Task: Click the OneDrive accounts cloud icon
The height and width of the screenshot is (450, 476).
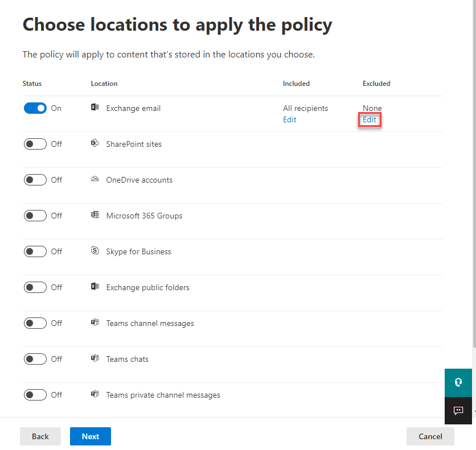Action: point(95,179)
